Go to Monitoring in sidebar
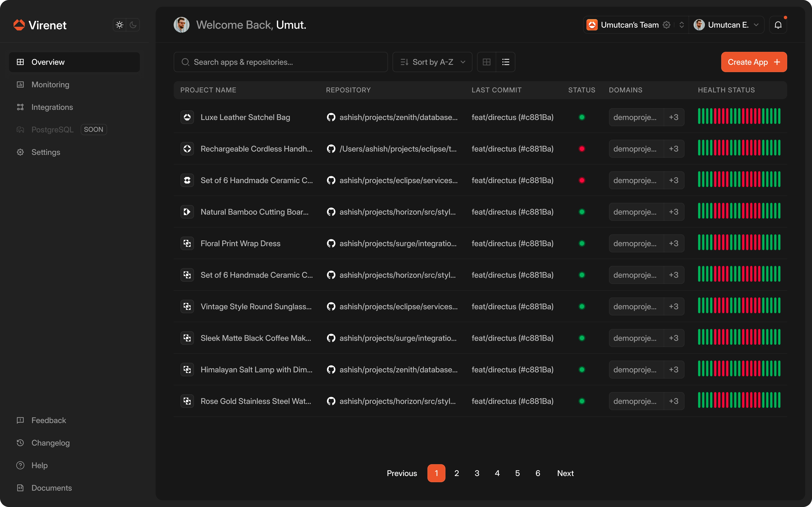This screenshot has width=812, height=507. (x=50, y=84)
